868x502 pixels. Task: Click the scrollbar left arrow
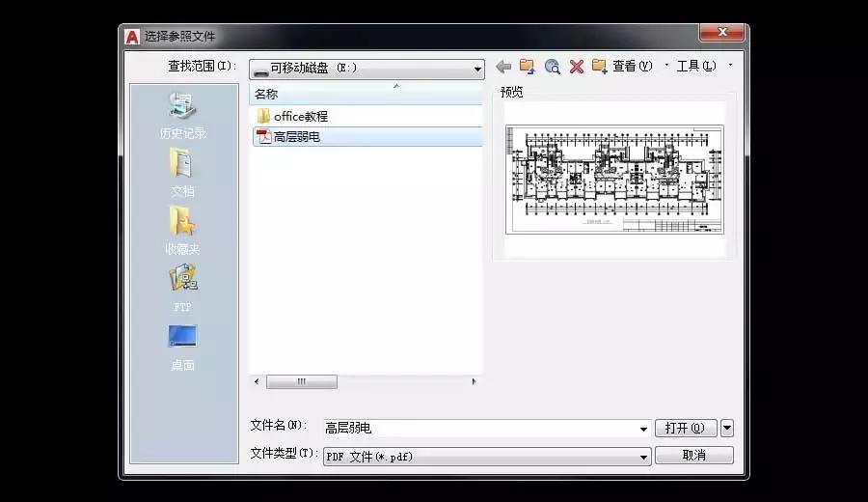(x=257, y=381)
